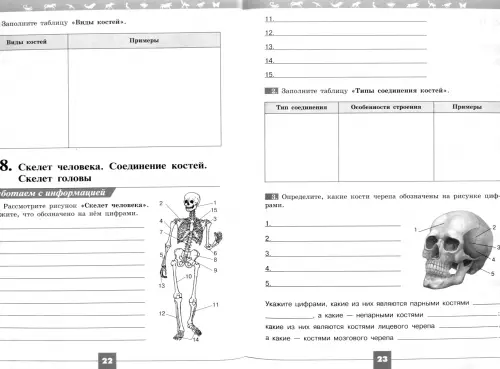Screen dimensions: 500x369
Task: Click label 10 on the skeleton femur
Action: coord(189,276)
